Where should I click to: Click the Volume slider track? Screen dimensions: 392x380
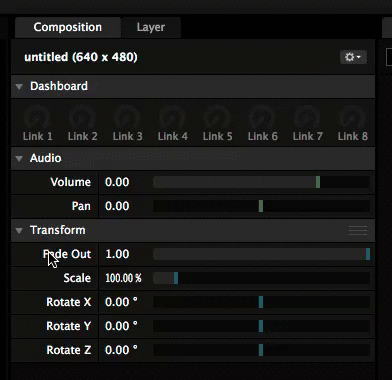coord(261,182)
